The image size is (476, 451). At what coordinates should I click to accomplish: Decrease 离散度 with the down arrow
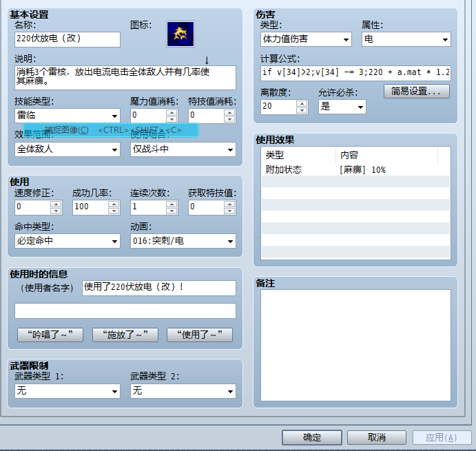[302, 110]
